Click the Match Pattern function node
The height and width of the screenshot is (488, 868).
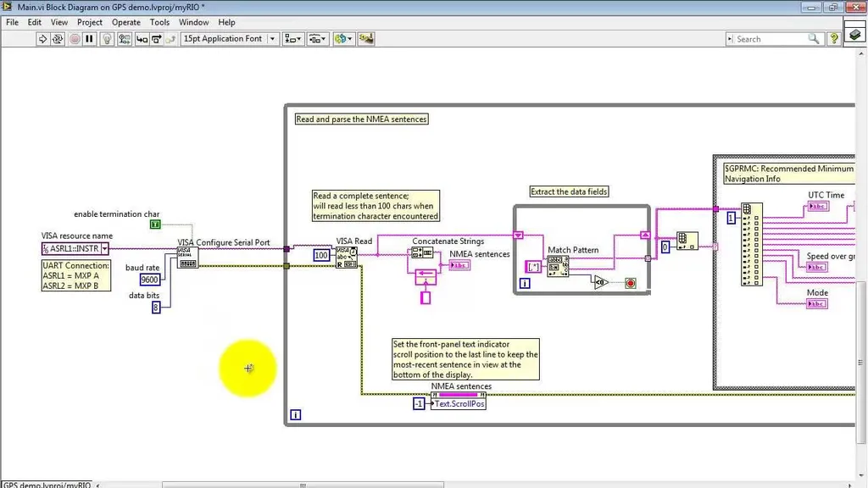point(558,265)
